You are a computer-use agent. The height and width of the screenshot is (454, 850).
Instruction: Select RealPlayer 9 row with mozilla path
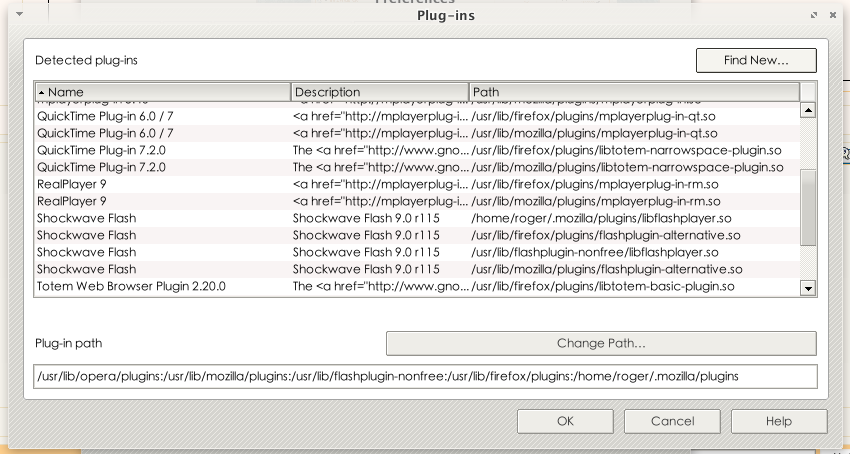click(417, 201)
